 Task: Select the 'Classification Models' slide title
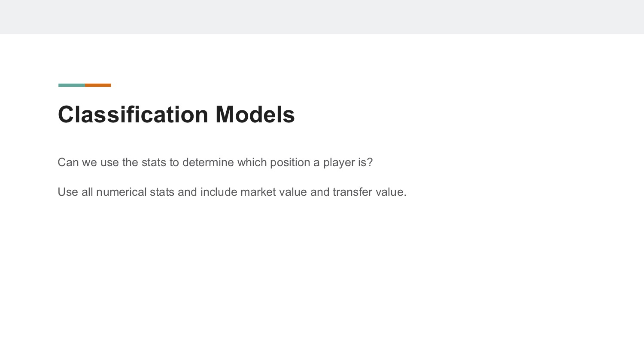pyautogui.click(x=176, y=115)
